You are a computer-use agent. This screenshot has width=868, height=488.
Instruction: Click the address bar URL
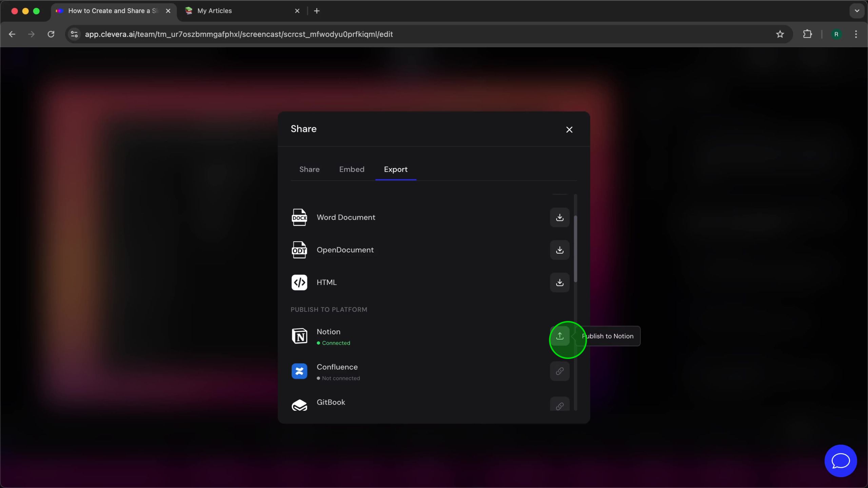pos(239,34)
